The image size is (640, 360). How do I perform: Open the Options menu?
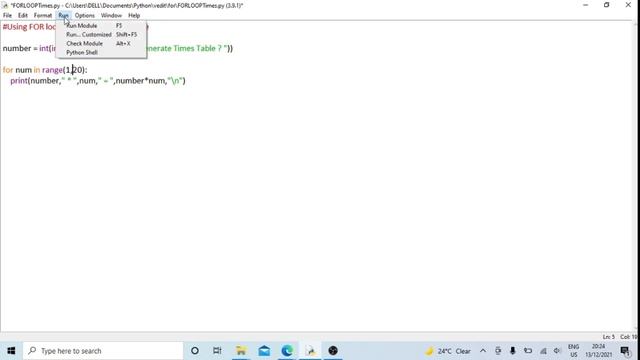(84, 16)
